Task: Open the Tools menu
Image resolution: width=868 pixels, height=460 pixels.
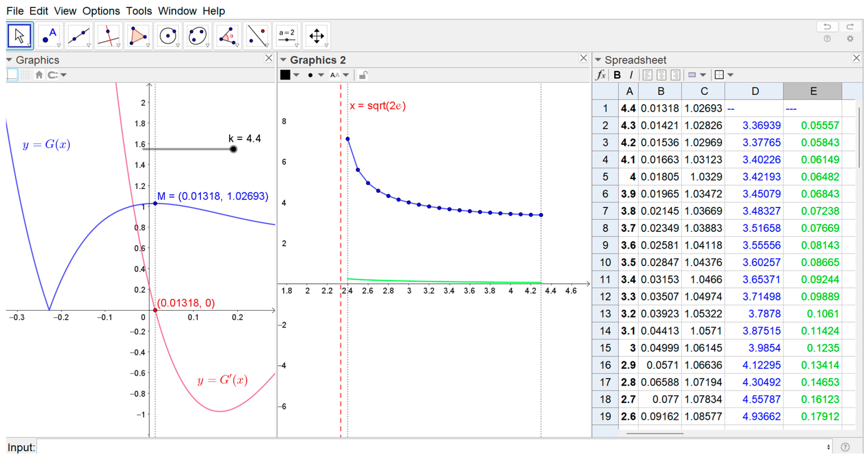Action: (139, 11)
